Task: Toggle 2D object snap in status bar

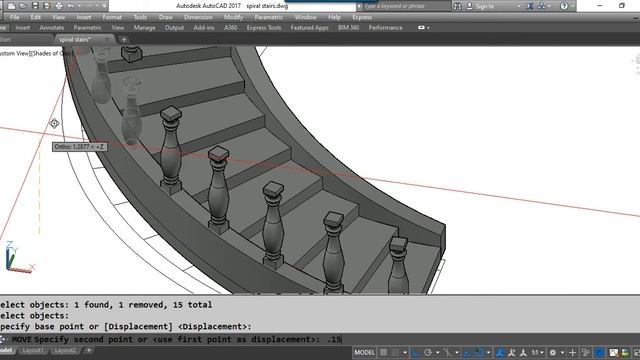Action: tap(479, 352)
